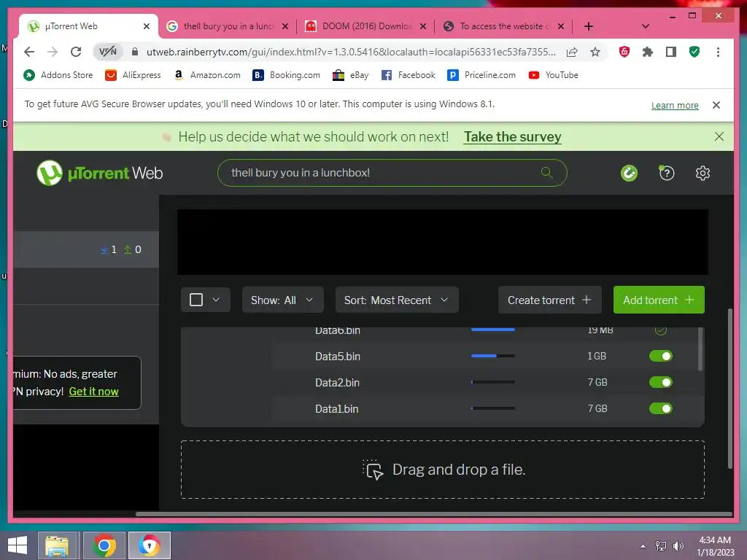Open the uTorrent help question mark icon

(x=667, y=173)
